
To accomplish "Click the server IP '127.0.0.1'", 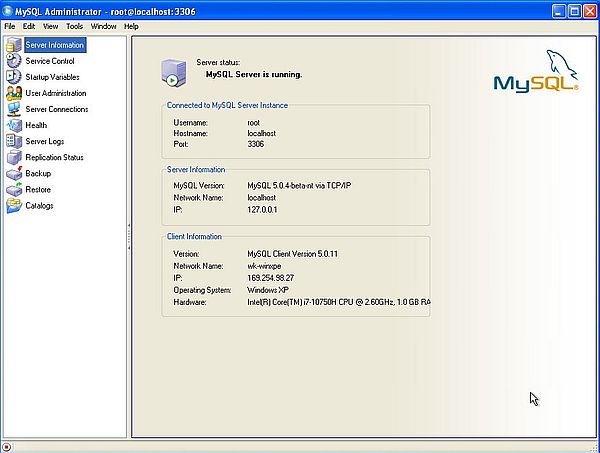I will [x=262, y=210].
